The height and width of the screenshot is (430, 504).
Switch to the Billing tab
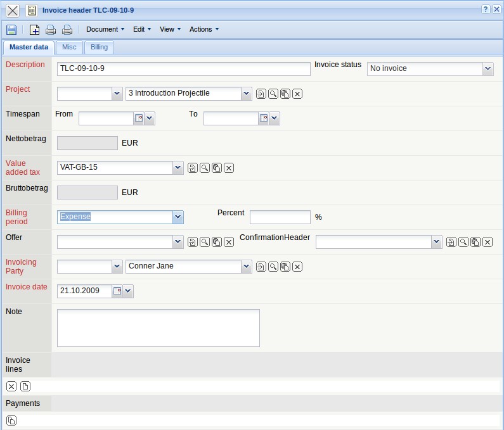click(x=99, y=47)
